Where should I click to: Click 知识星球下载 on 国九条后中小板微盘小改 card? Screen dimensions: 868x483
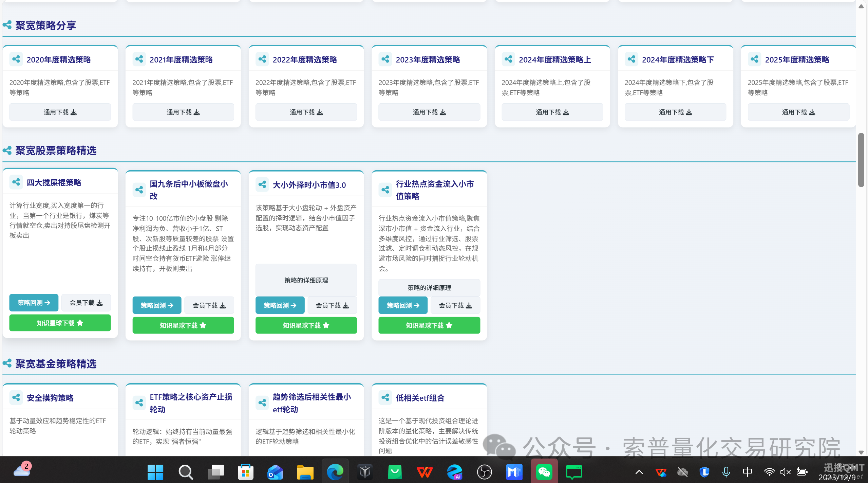tap(183, 325)
